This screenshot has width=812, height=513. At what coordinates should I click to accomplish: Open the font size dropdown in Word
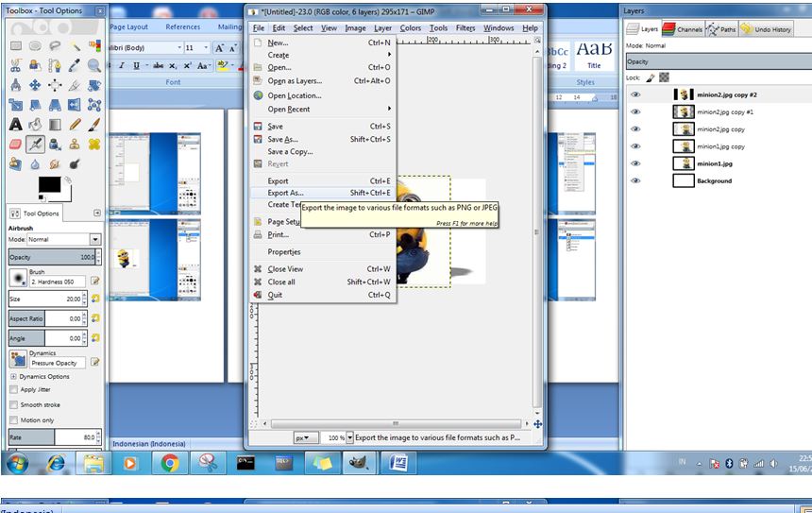tap(206, 47)
